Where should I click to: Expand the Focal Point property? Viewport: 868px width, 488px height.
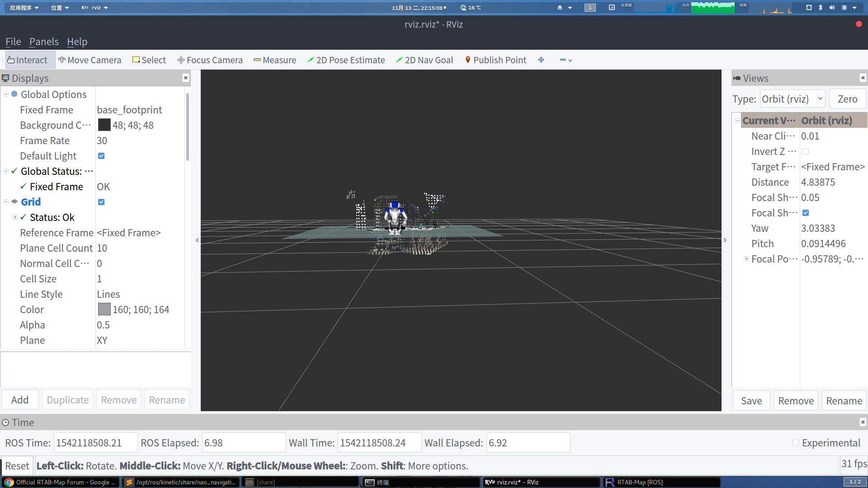tap(747, 259)
